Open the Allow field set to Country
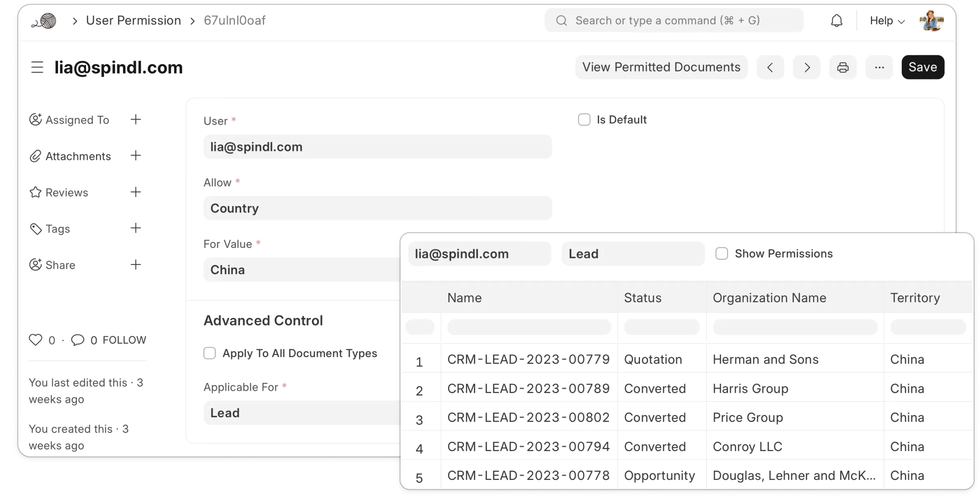Image resolution: width=980 pixels, height=497 pixels. click(x=377, y=208)
